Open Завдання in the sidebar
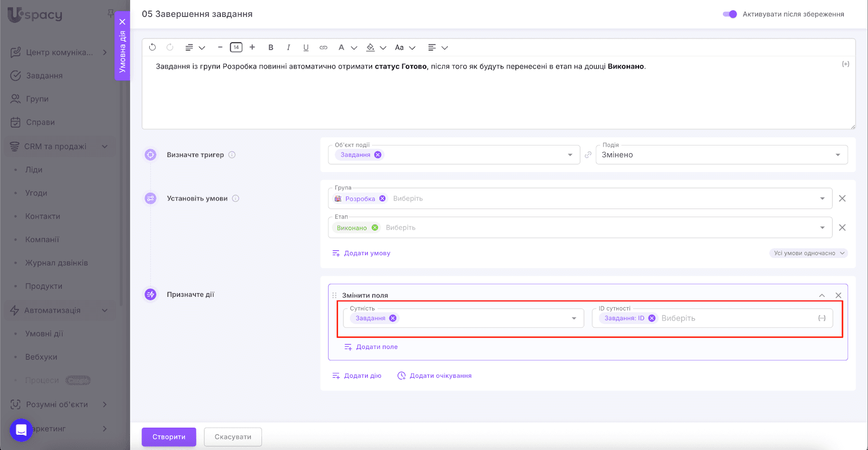Viewport: 868px width, 450px height. pyautogui.click(x=44, y=76)
